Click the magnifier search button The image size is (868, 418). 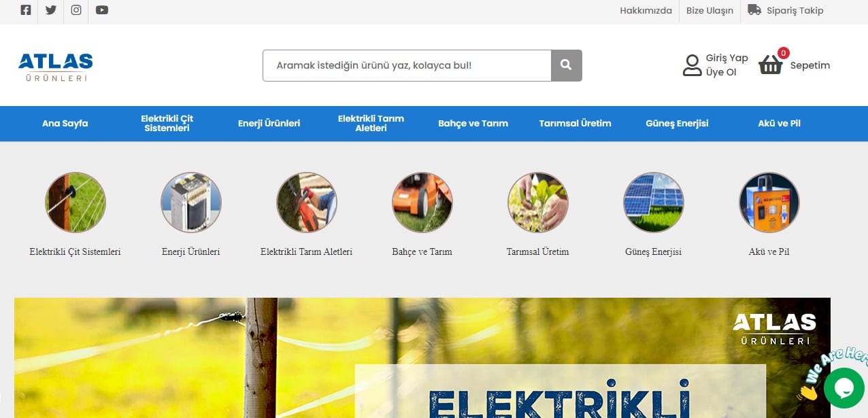[x=566, y=65]
